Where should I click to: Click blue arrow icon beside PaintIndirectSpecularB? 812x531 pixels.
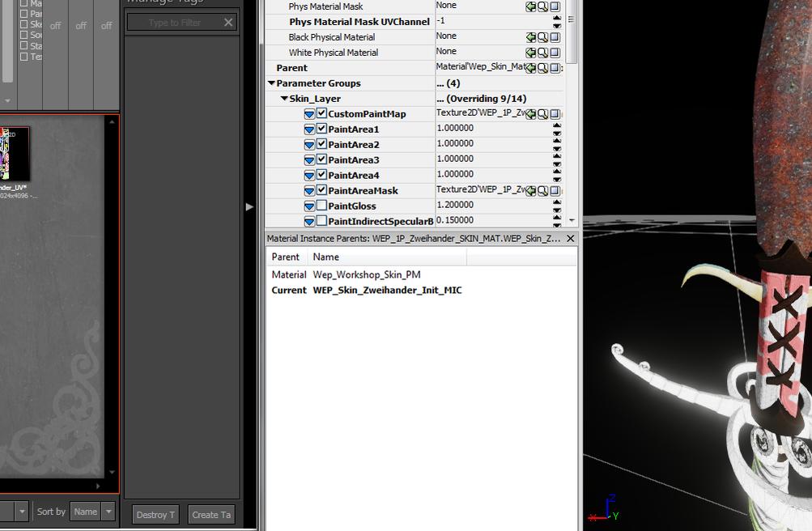pyautogui.click(x=309, y=222)
